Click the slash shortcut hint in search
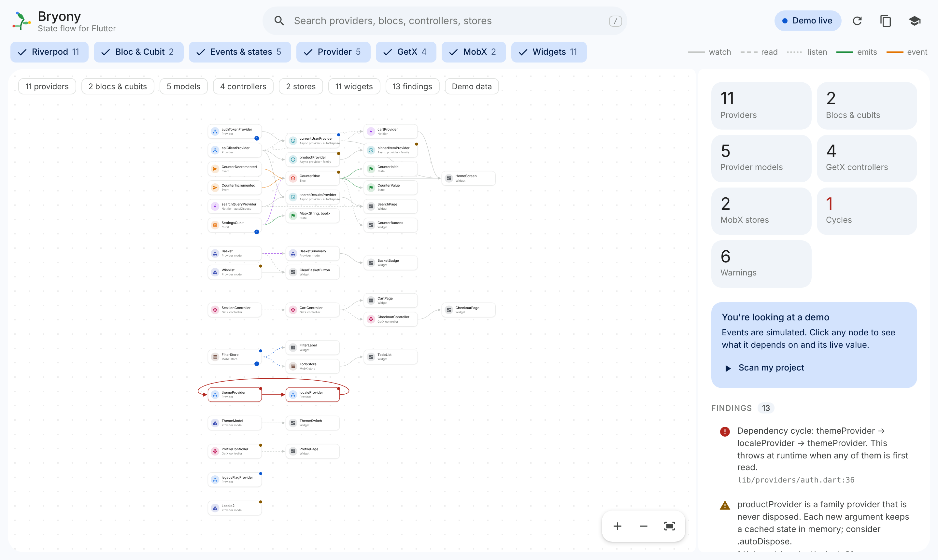The width and height of the screenshot is (938, 560). [615, 21]
